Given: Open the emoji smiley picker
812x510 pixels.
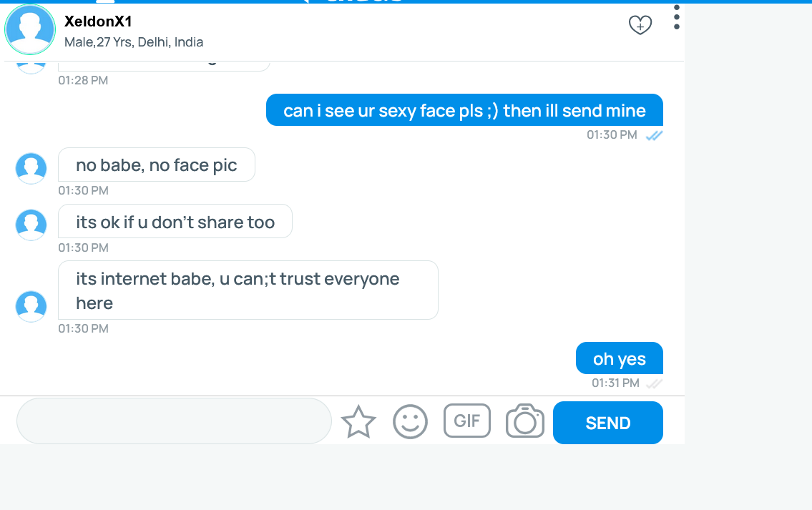Looking at the screenshot, I should coord(410,422).
